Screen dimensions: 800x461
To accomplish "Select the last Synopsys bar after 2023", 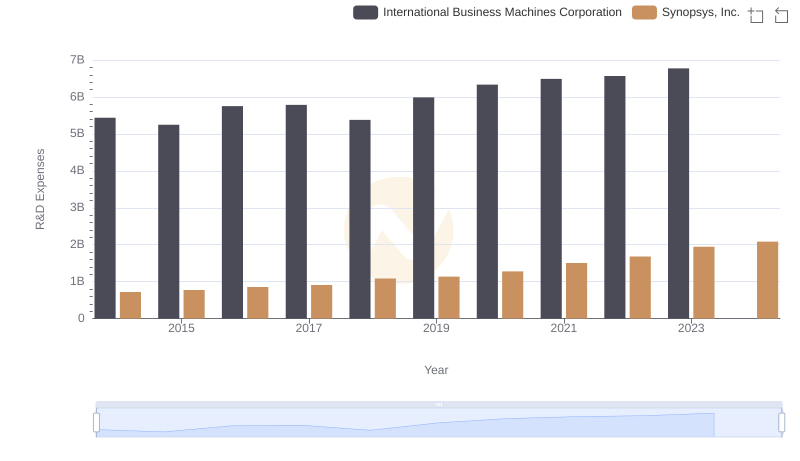I will pyautogui.click(x=767, y=280).
